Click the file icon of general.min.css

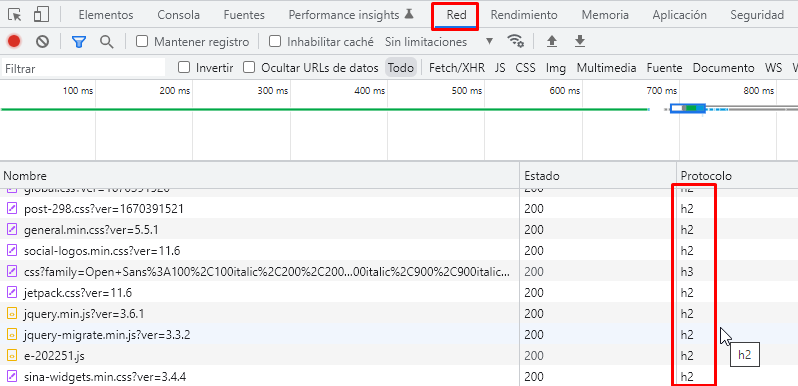(x=12, y=230)
